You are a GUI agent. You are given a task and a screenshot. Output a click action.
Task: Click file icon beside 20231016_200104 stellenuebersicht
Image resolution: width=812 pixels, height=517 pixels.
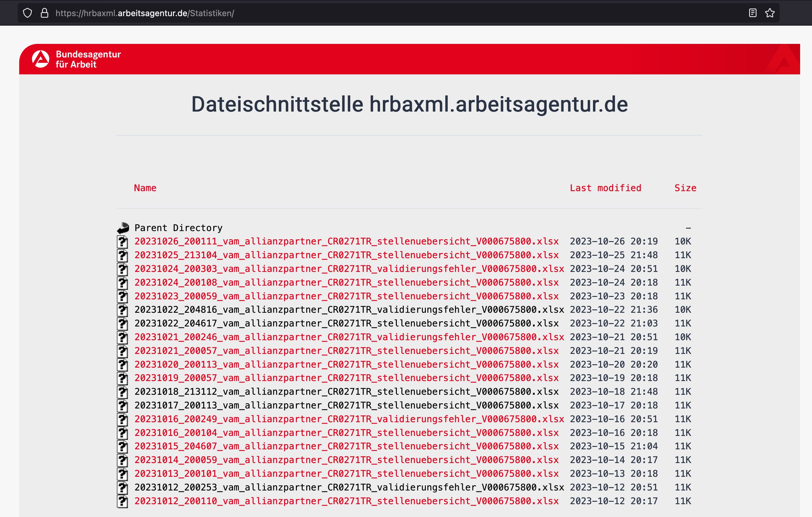(x=123, y=433)
